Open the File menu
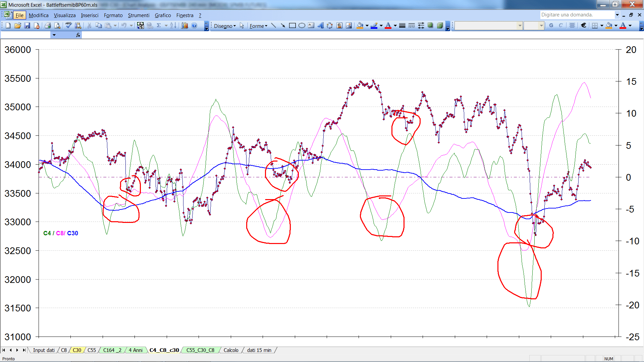This screenshot has height=362, width=644. point(19,15)
